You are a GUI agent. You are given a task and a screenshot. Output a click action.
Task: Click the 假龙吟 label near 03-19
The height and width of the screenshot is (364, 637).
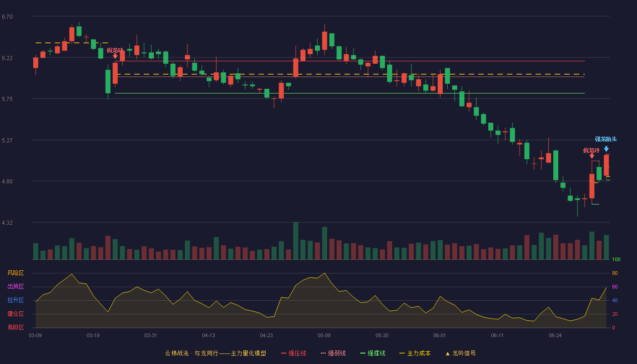point(115,50)
